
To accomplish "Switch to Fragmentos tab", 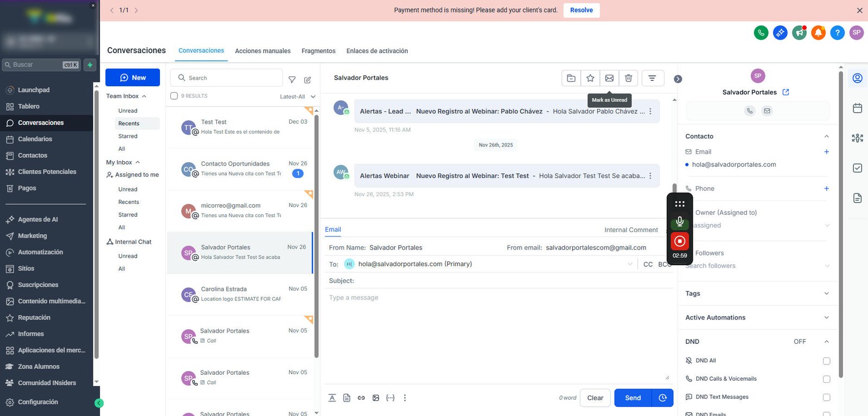I will click(x=318, y=51).
